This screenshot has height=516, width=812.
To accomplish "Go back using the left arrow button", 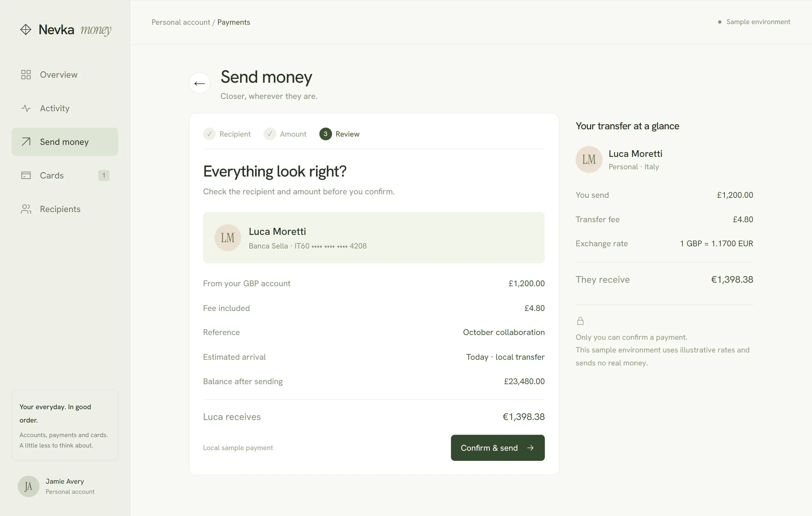I will [200, 83].
